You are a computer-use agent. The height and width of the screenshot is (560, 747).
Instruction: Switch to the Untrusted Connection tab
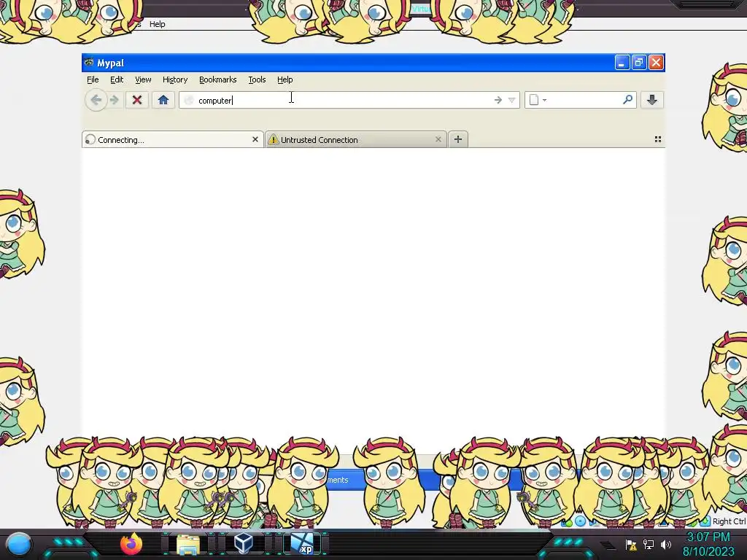(x=356, y=139)
